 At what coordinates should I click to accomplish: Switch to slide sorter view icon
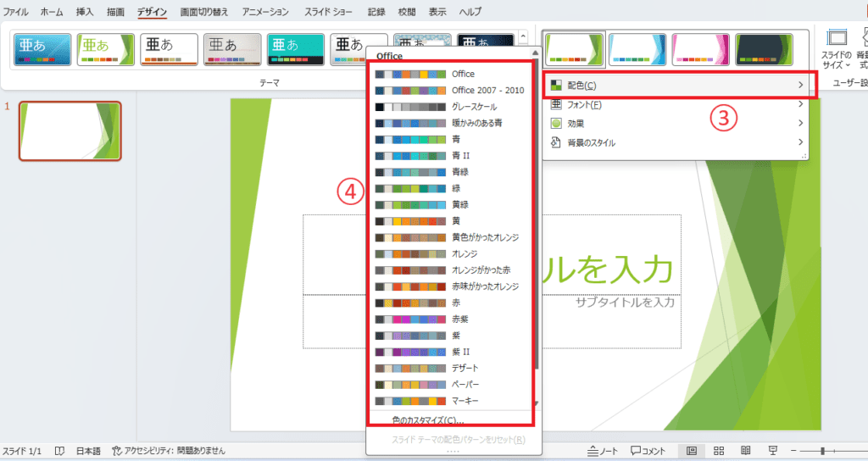pyautogui.click(x=719, y=451)
